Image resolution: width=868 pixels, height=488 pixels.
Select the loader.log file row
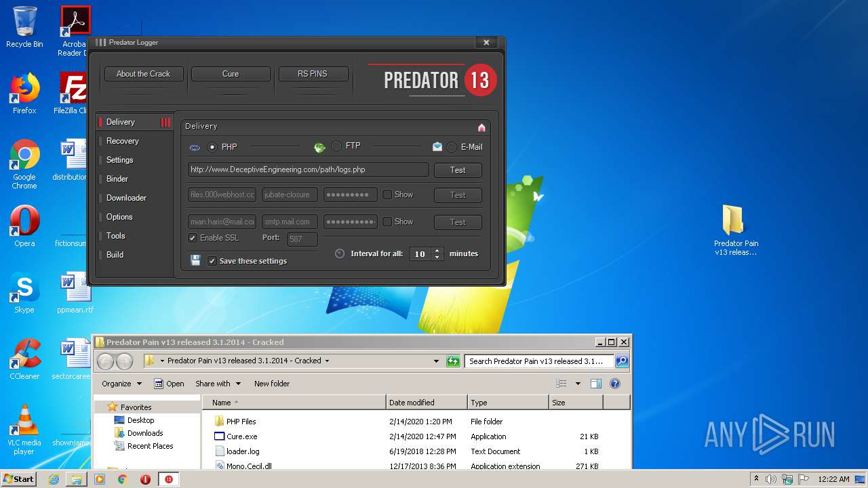pyautogui.click(x=416, y=451)
